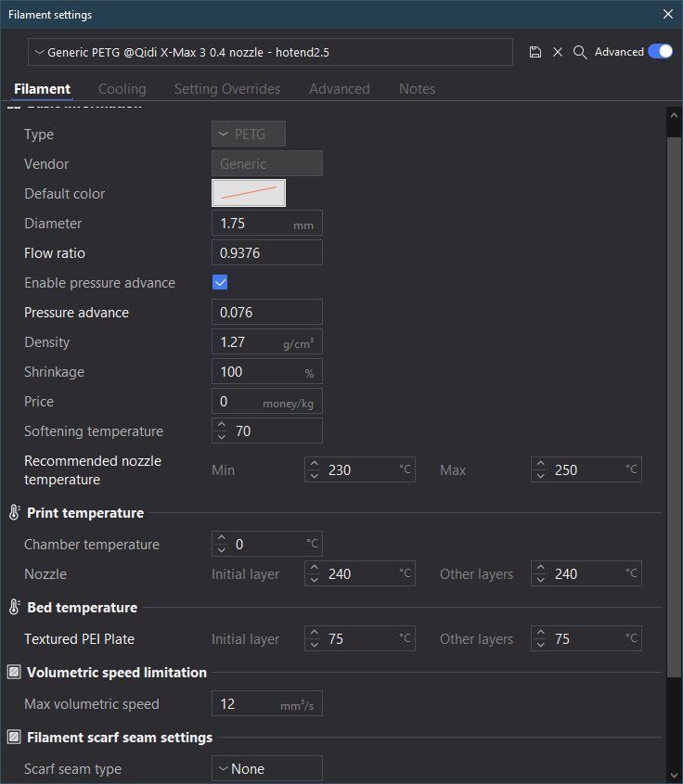Open the Setting Overrides tab

(x=227, y=89)
